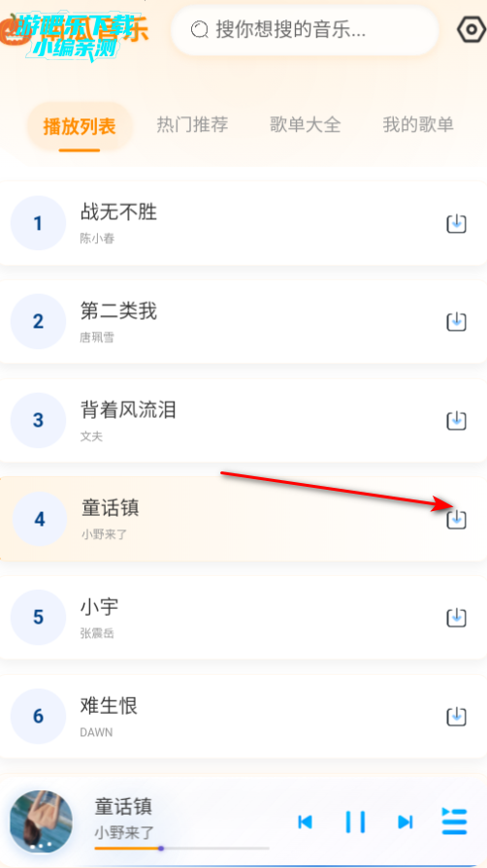Open settings via hexagon icon
Image resolution: width=487 pixels, height=868 pixels.
pos(471,30)
